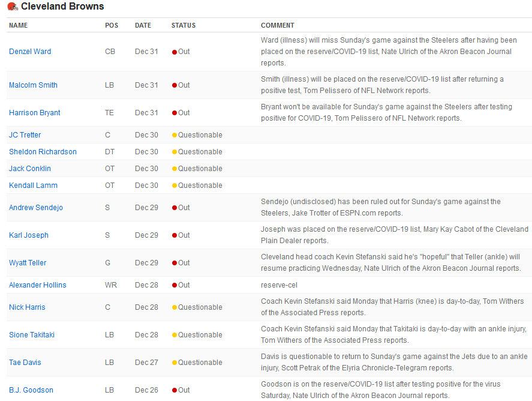Open Denzel Ward's player page
The height and width of the screenshot is (401, 532).
tap(30, 52)
